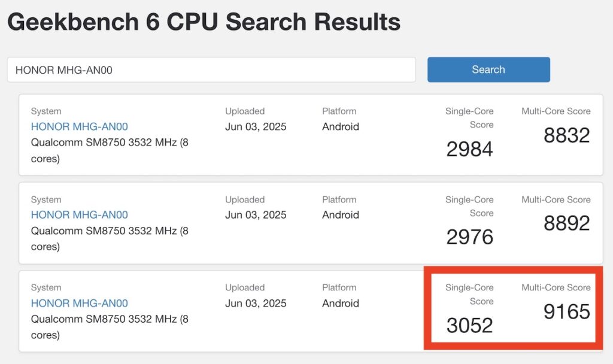The image size is (613, 364).
Task: Select multi-core score 9165
Action: [566, 311]
